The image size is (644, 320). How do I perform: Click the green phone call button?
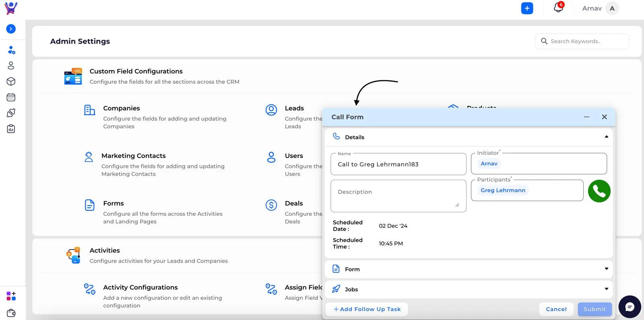pyautogui.click(x=599, y=191)
